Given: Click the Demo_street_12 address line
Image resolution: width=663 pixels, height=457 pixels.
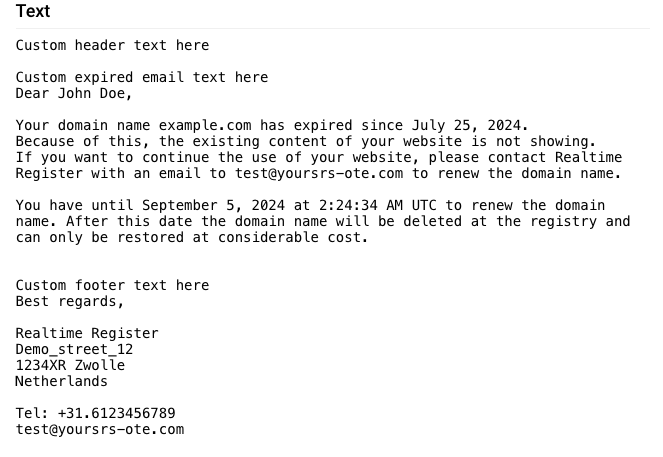Looking at the screenshot, I should (74, 350).
